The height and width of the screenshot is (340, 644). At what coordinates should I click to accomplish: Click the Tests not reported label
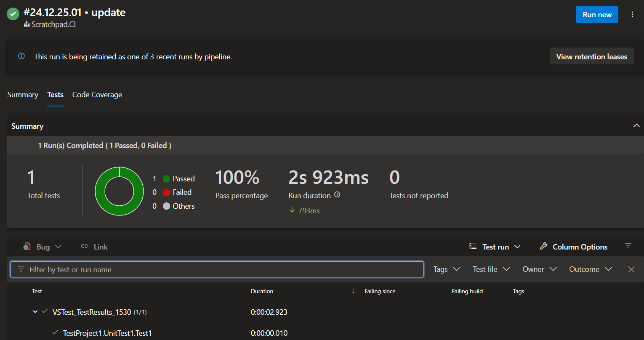(x=419, y=195)
